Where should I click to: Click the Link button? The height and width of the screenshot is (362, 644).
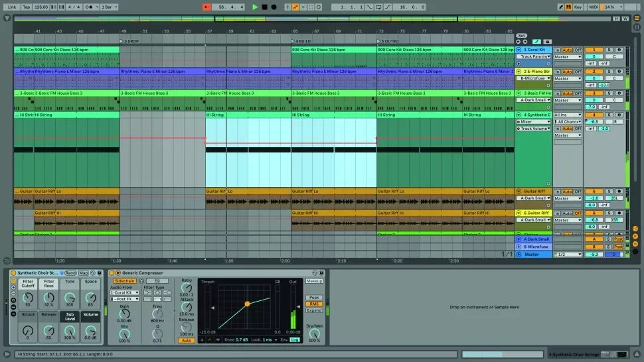coord(12,7)
